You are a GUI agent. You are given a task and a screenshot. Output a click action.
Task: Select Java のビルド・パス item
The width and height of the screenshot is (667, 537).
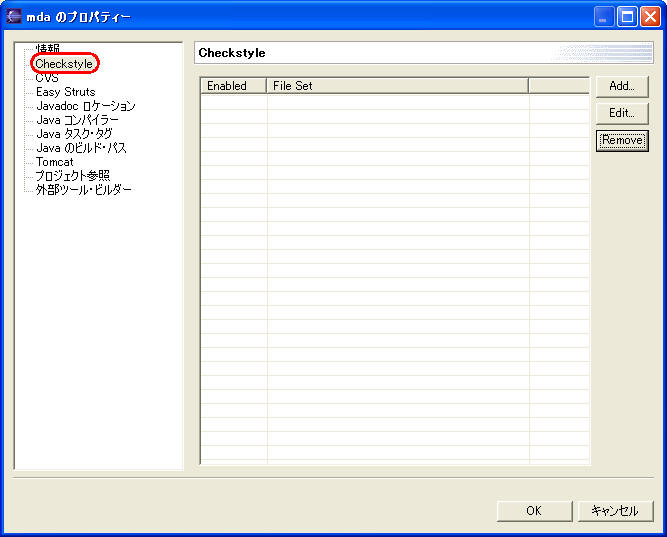click(x=81, y=148)
